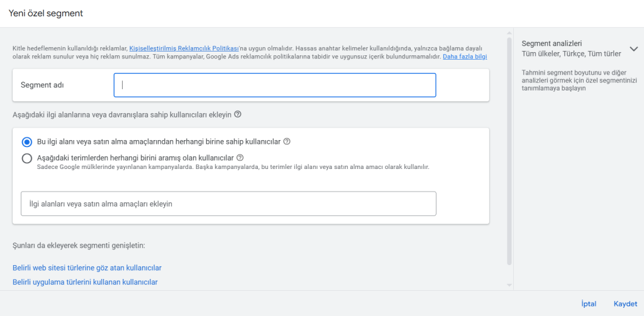
Task: Click the scrollbar down arrow
Action: (509, 285)
